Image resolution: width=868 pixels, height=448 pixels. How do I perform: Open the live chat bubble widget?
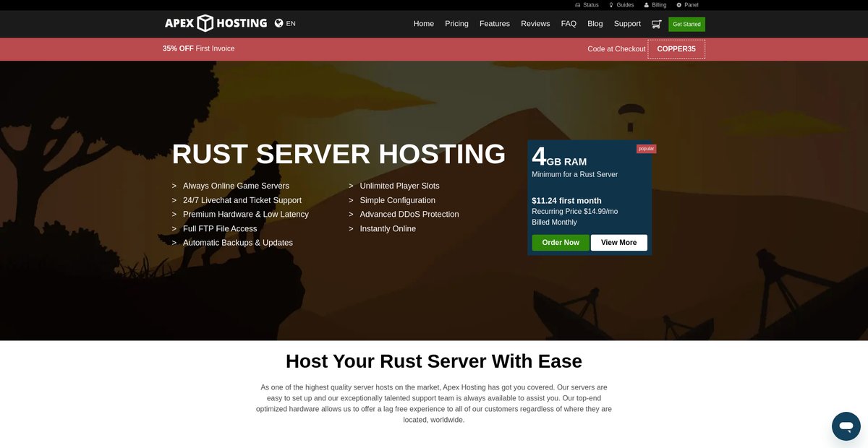846,426
